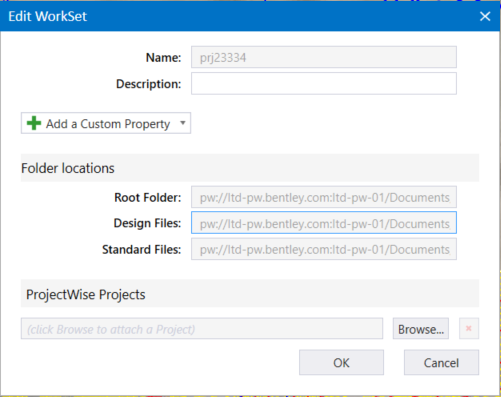Select the Root Folder path field
This screenshot has height=397, width=501.
[324, 197]
